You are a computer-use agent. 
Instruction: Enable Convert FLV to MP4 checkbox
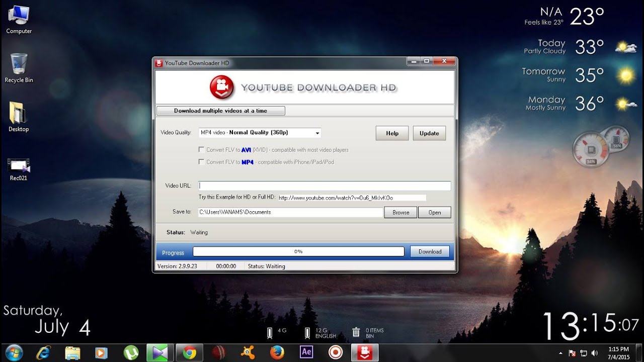(202, 162)
